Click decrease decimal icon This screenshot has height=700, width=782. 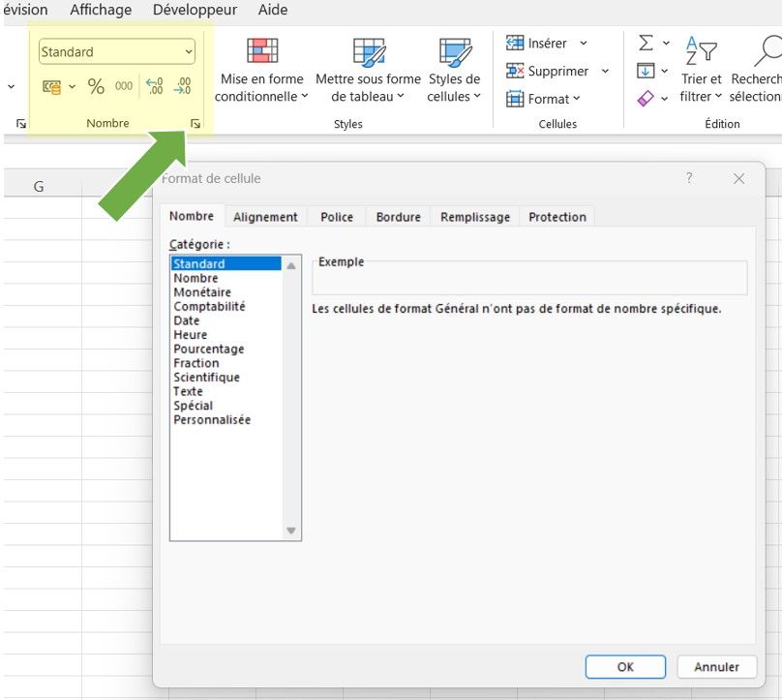click(x=182, y=86)
